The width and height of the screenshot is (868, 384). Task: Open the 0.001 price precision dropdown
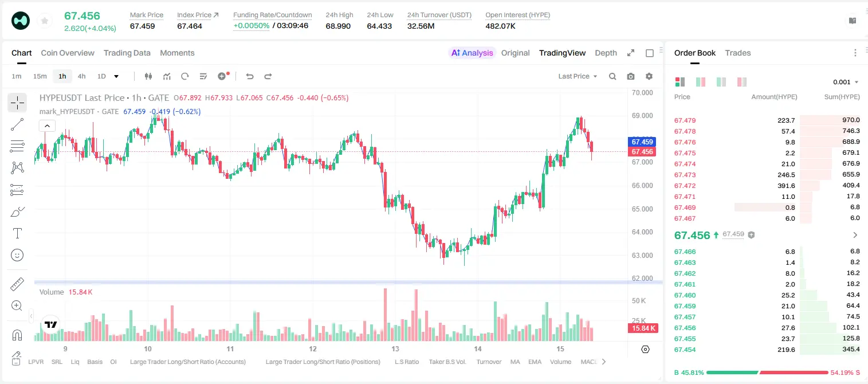coord(846,82)
